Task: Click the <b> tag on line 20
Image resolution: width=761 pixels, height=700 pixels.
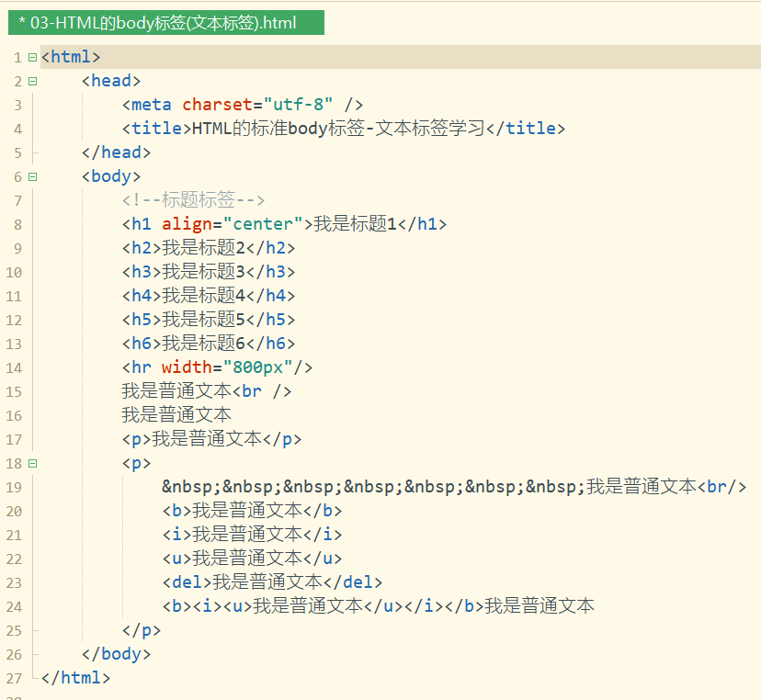Action: (177, 511)
